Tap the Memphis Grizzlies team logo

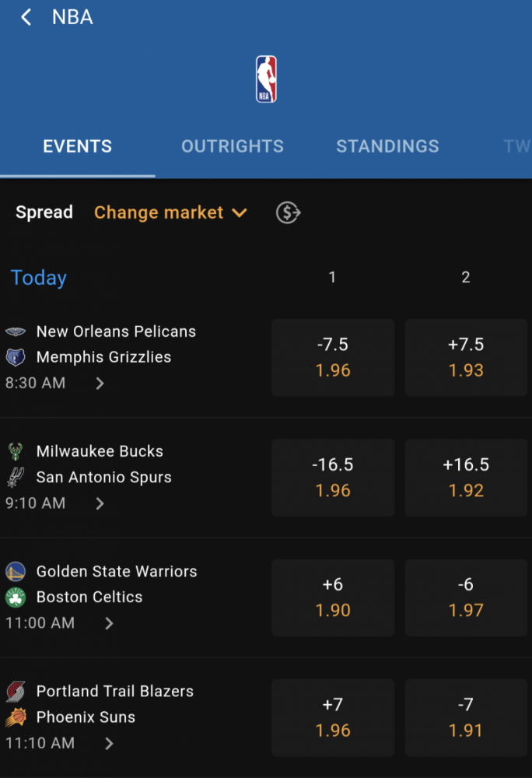[x=16, y=357]
